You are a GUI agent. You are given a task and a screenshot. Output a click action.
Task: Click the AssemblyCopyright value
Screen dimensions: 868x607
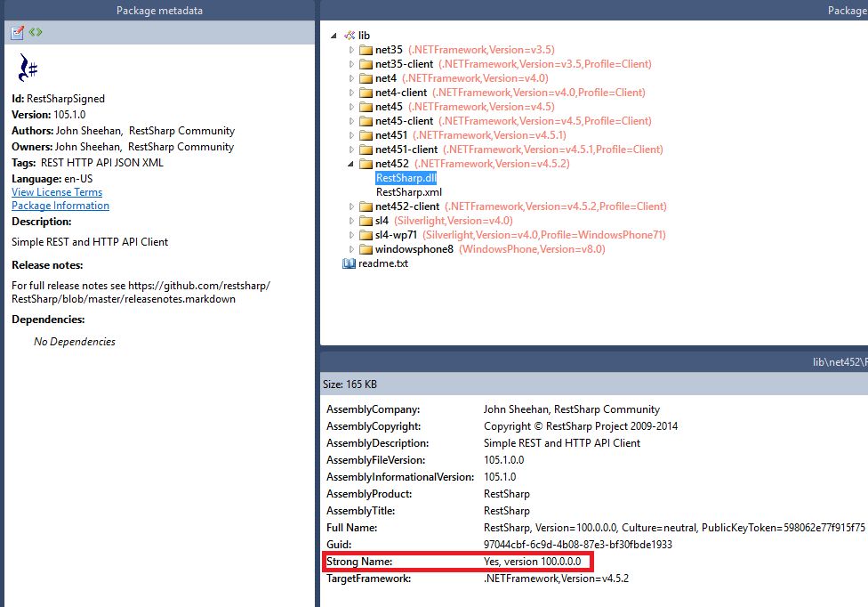tap(581, 426)
